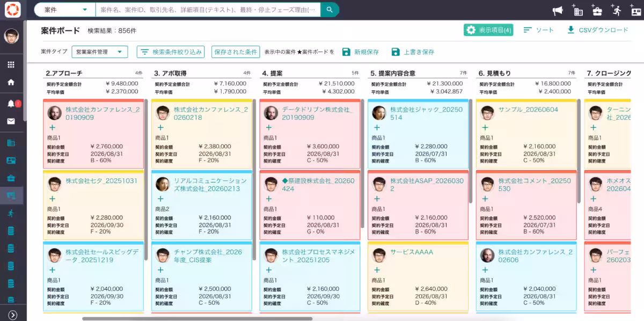Open the building (companies) icon in sidebar
Viewport: 644px width, 321px height.
(11, 143)
